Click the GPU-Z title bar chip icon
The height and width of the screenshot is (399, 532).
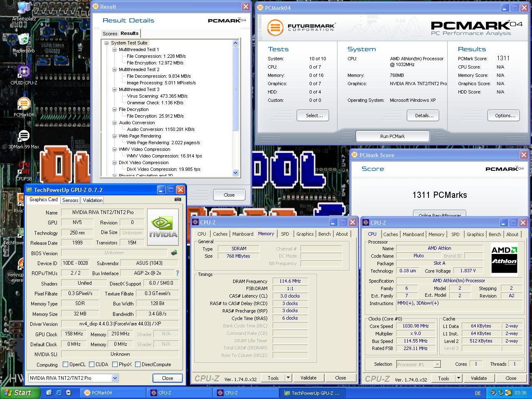pyautogui.click(x=29, y=190)
